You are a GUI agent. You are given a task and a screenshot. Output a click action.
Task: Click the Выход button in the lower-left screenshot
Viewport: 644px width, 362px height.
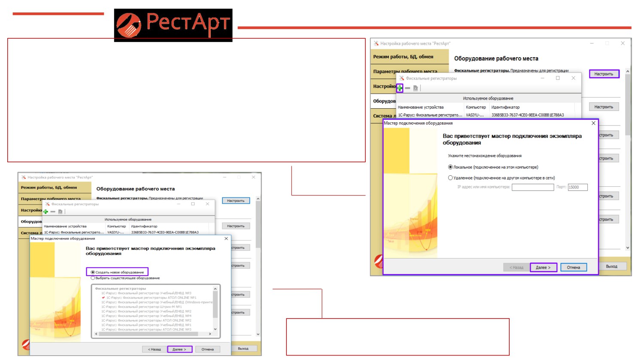point(243,349)
